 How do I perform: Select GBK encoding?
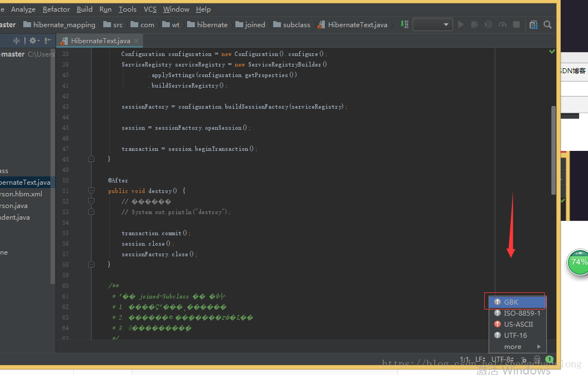click(x=517, y=302)
